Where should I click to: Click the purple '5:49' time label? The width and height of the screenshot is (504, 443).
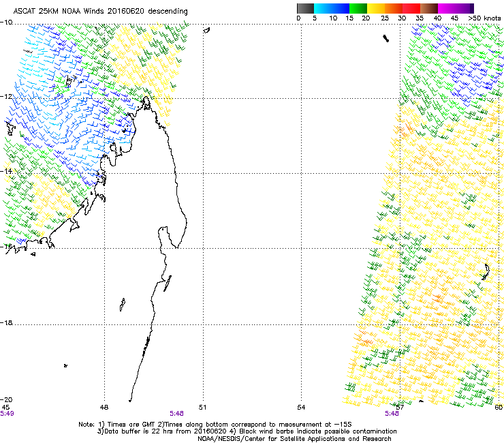(7, 414)
